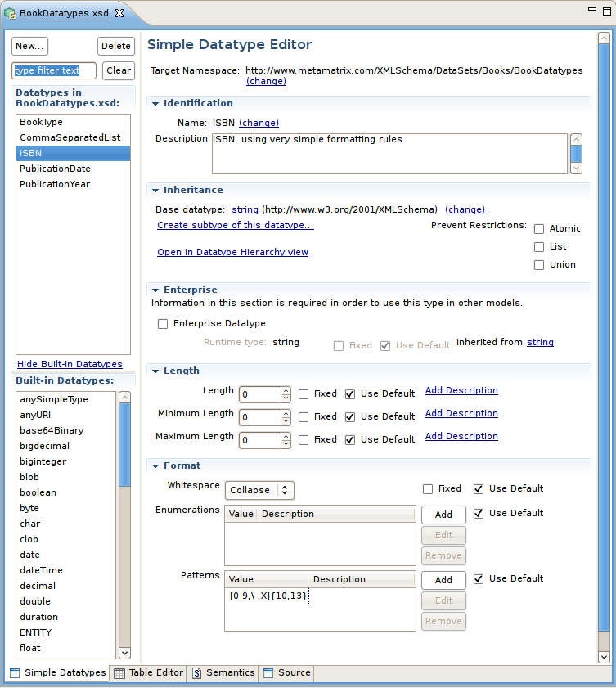This screenshot has width=616, height=688.
Task: Click the type filter text field
Action: click(x=53, y=70)
